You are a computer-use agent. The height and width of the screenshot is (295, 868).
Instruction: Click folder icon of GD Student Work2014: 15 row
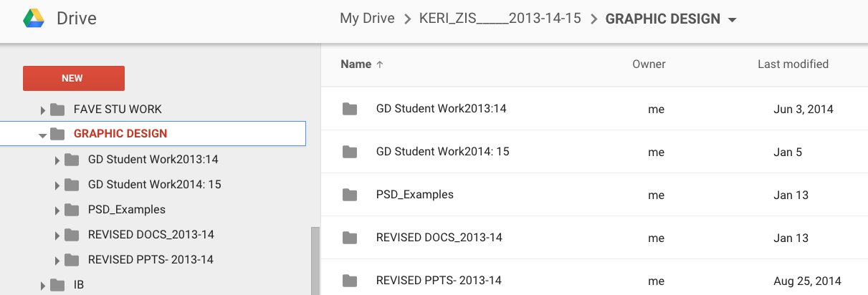tap(350, 152)
